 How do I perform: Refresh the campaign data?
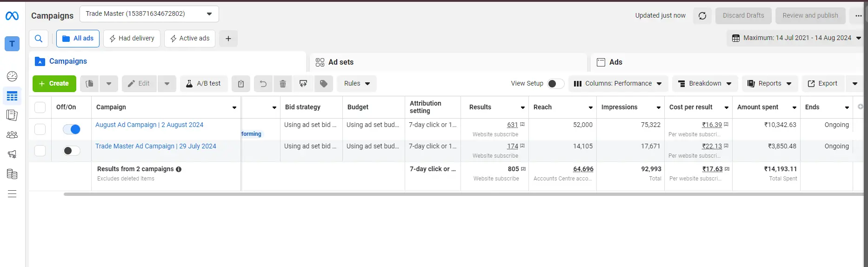702,16
